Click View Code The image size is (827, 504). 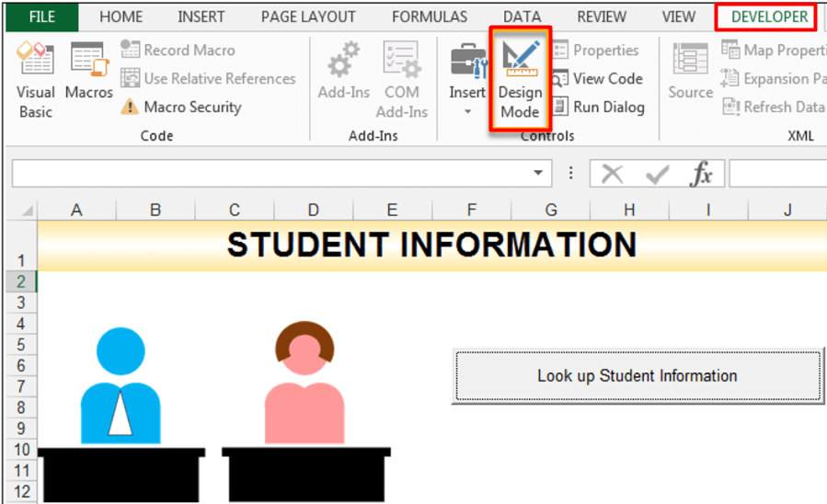(597, 78)
